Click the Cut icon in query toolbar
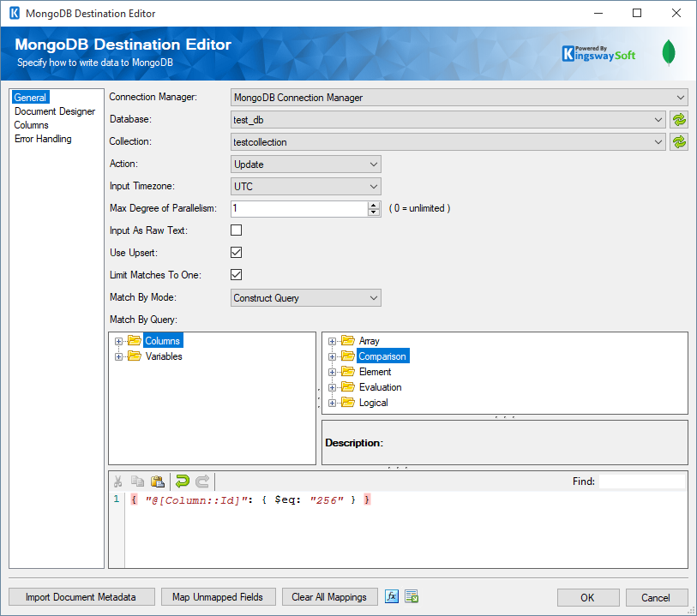The image size is (697, 616). coord(117,481)
